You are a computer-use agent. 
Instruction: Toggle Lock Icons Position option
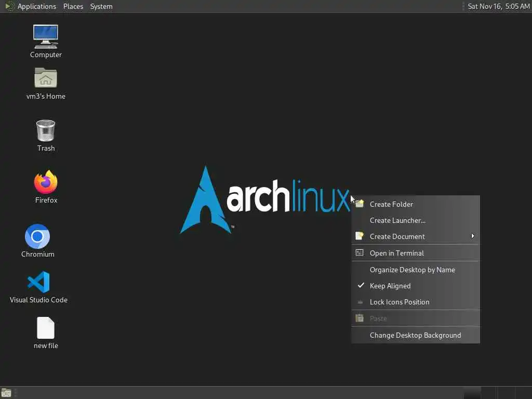click(x=416, y=302)
